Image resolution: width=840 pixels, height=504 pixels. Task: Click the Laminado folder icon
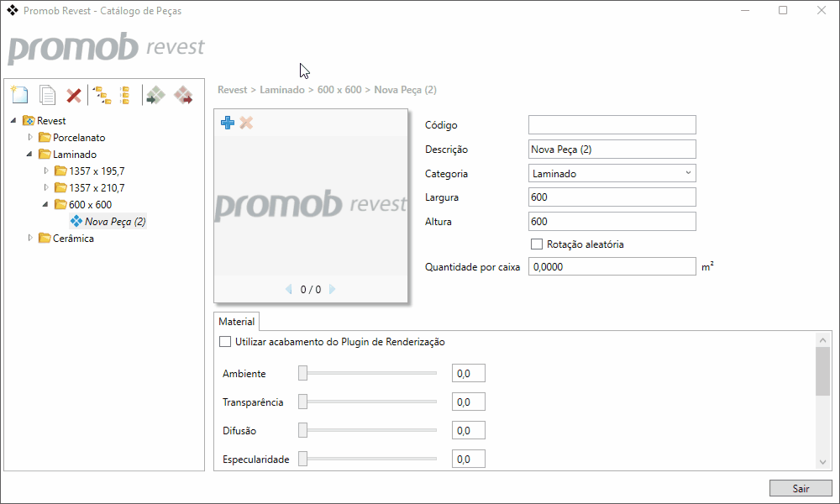pos(45,155)
